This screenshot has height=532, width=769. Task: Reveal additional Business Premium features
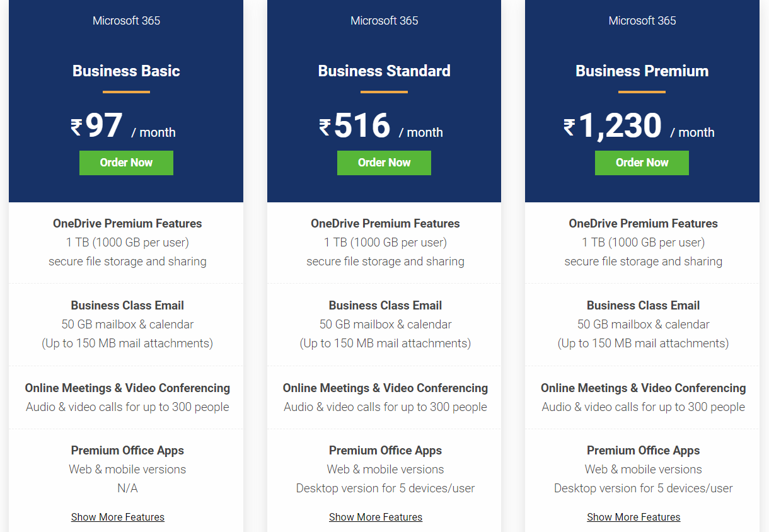(x=633, y=517)
